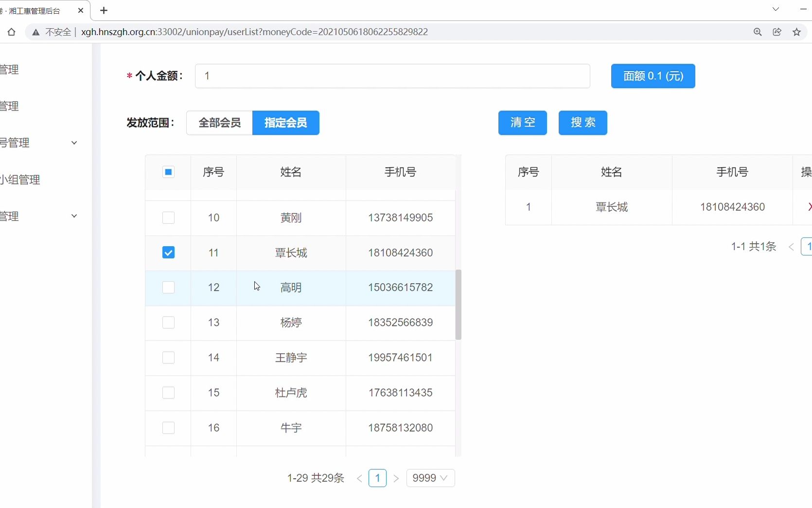812x508 pixels.
Task: Remove 覃长城 using the red delete icon
Action: pos(809,207)
